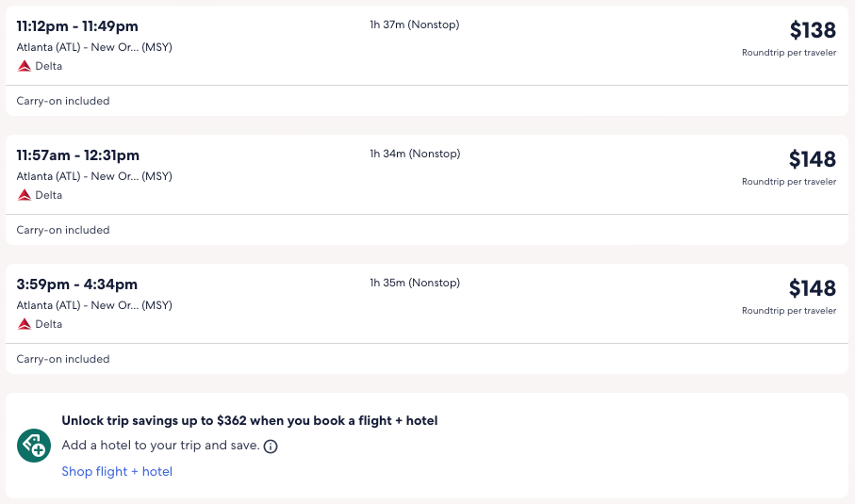Click the $148 price on the 3:59pm flight
This screenshot has height=504, width=855.
coord(813,288)
